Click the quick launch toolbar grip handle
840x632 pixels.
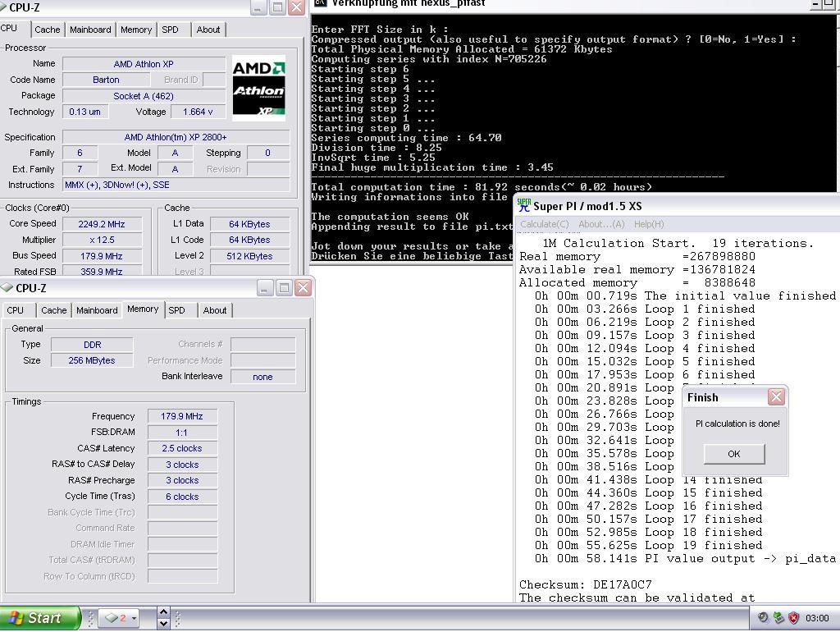point(90,618)
